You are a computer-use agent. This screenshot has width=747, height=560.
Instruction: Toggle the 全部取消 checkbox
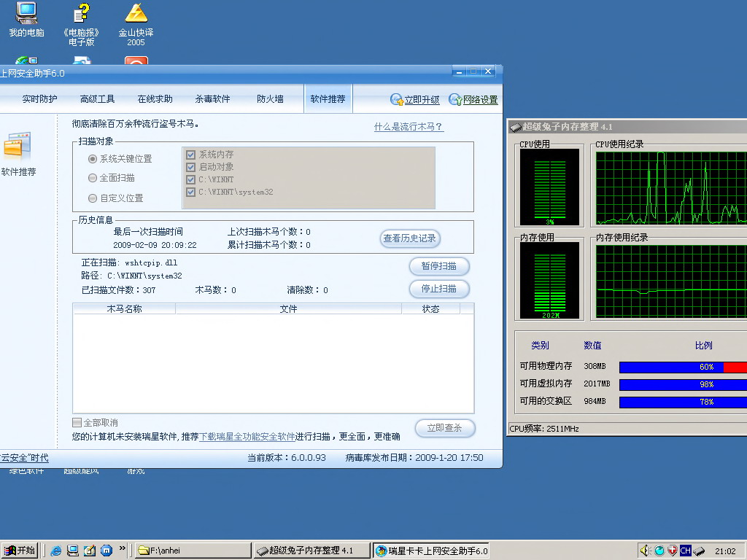click(x=77, y=422)
